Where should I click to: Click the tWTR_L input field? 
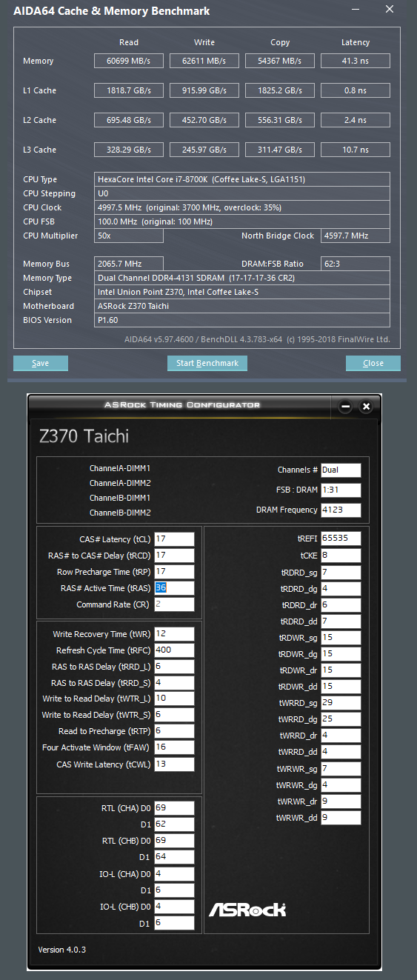(174, 699)
